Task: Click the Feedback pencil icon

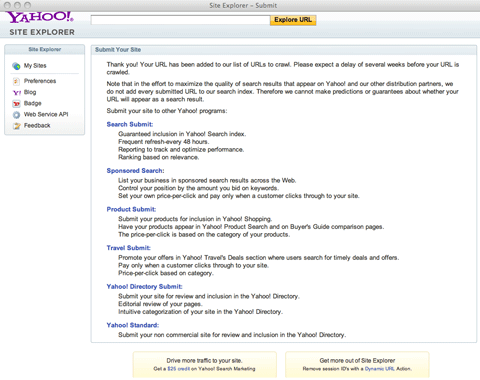Action: [16, 126]
